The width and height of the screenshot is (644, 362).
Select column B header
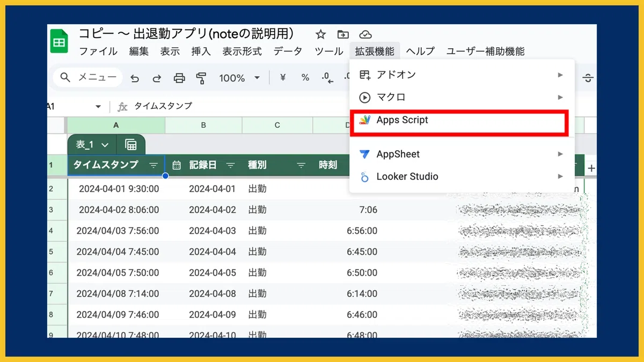[x=203, y=125]
